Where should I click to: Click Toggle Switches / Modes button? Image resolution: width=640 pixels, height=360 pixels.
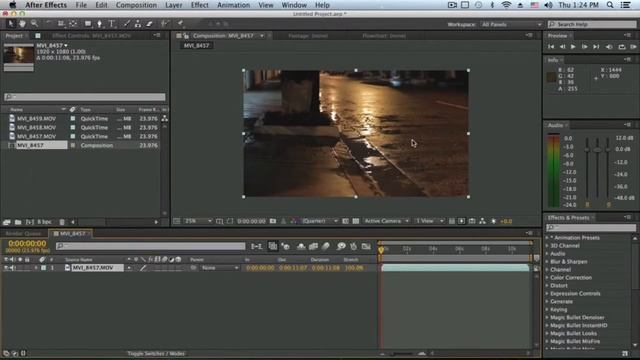[156, 353]
